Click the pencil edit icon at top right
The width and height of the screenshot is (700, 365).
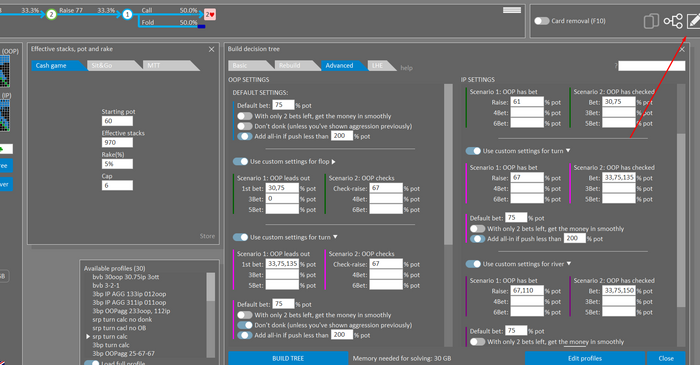693,21
